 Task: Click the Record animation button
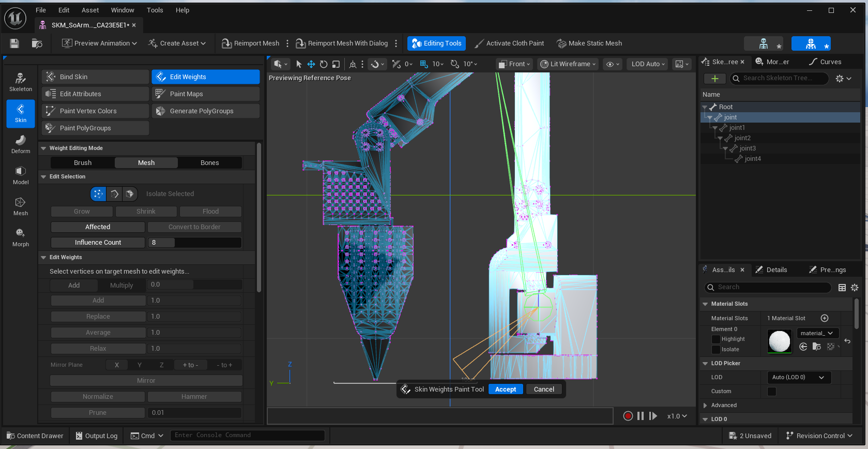click(x=628, y=416)
